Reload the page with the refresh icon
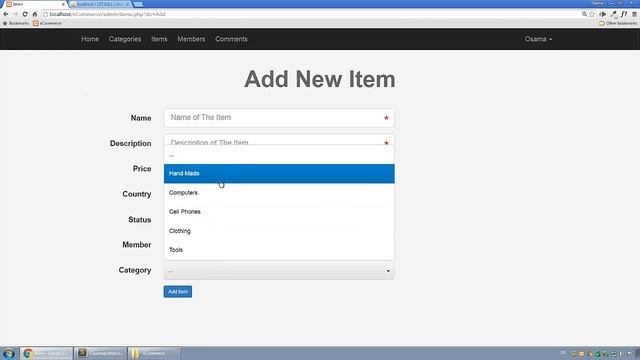This screenshot has height=360, width=640. coord(25,14)
